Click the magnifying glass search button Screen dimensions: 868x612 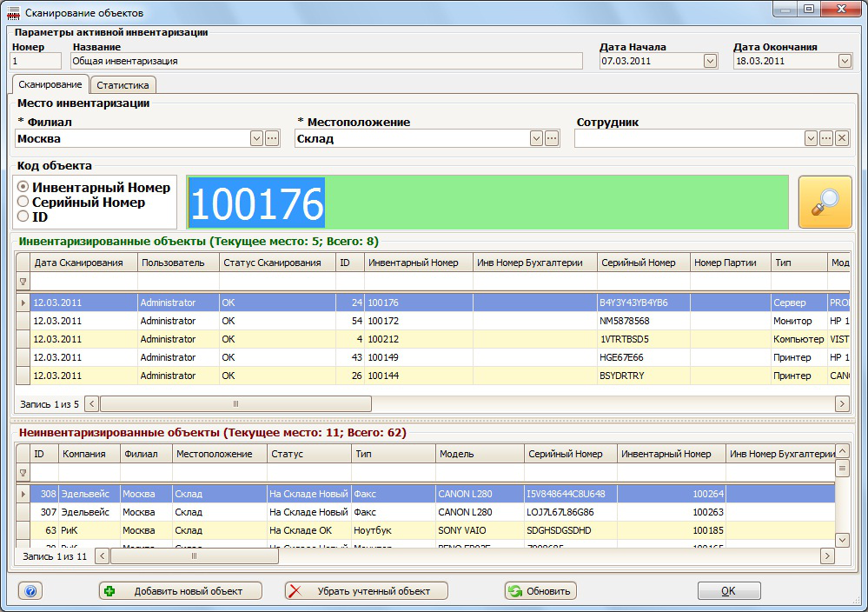click(825, 203)
